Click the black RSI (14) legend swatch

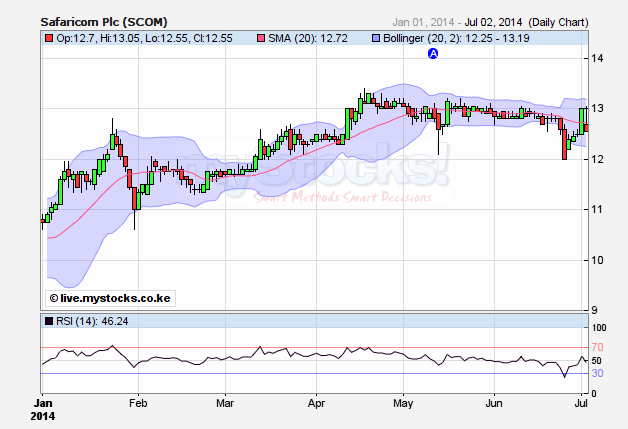point(47,320)
